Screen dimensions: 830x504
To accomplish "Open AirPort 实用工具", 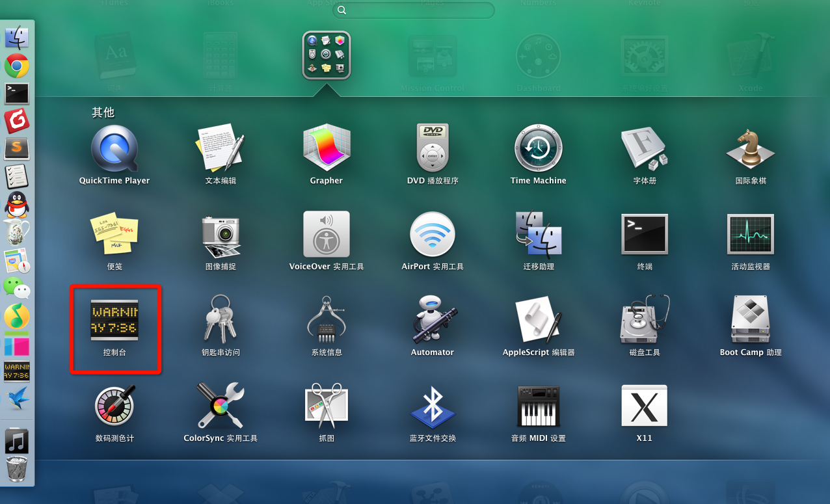I will [x=433, y=234].
